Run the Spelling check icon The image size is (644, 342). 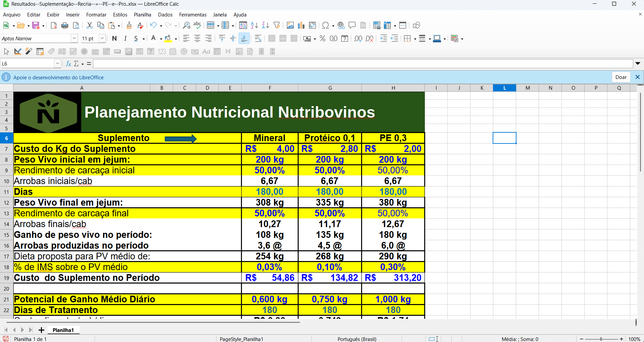[197, 25]
